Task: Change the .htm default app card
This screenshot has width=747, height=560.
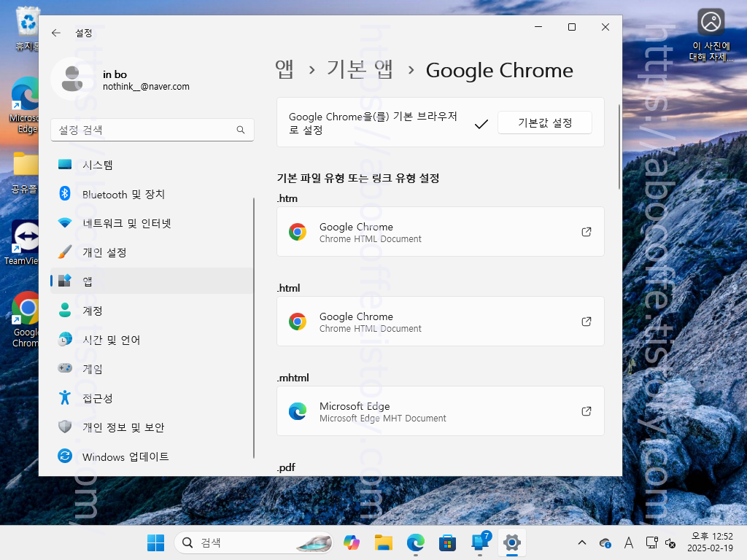Action: point(440,232)
